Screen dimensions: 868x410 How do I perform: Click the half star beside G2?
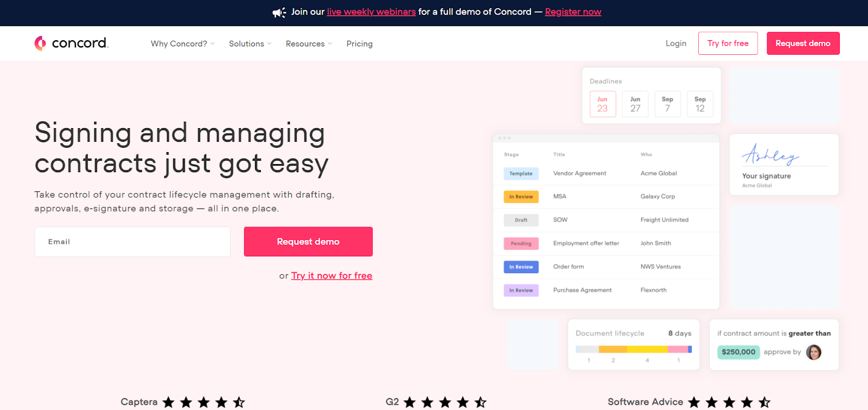tap(480, 402)
